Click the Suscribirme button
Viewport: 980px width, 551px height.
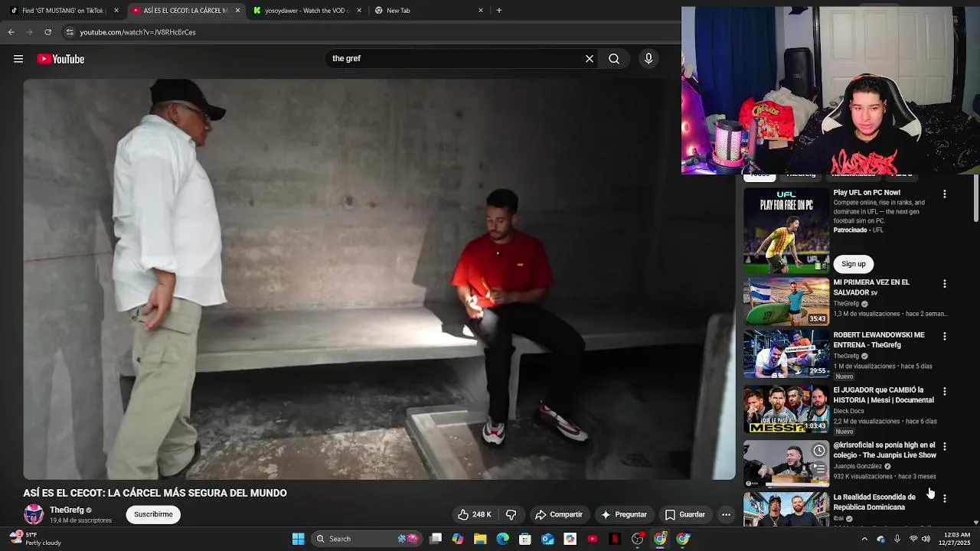tap(153, 514)
